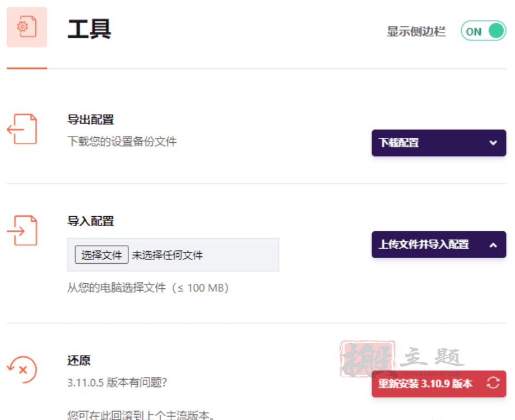Click the 导出配置 heading text
The width and height of the screenshot is (515, 420).
tap(91, 120)
